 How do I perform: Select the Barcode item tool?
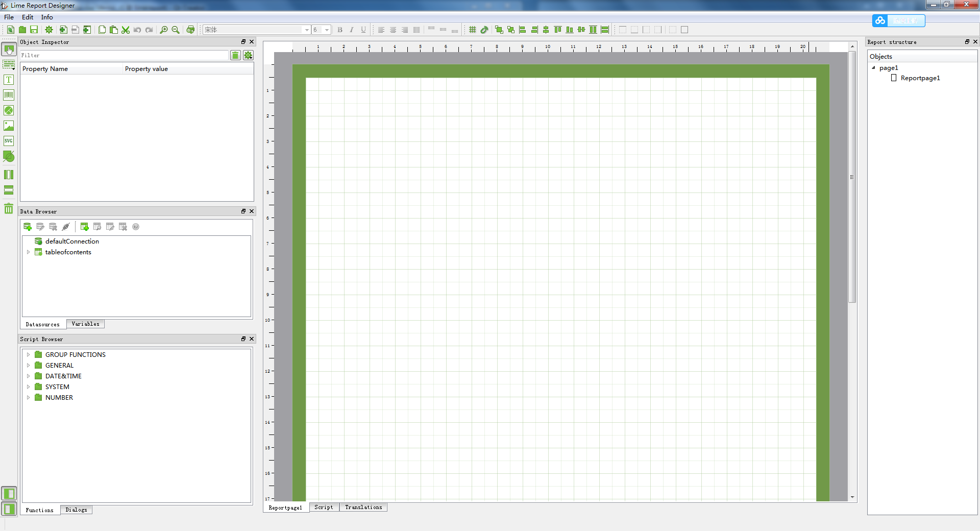click(x=9, y=95)
